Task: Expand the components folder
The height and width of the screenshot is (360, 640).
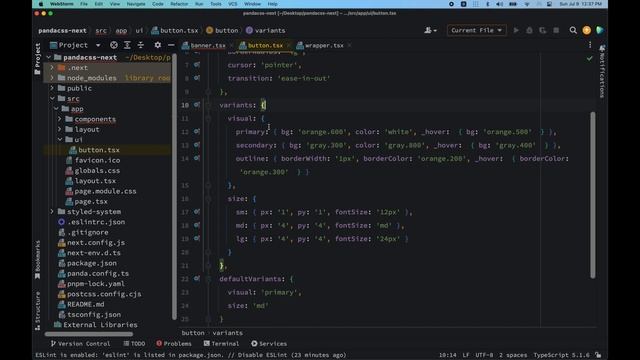Action: tap(60, 119)
